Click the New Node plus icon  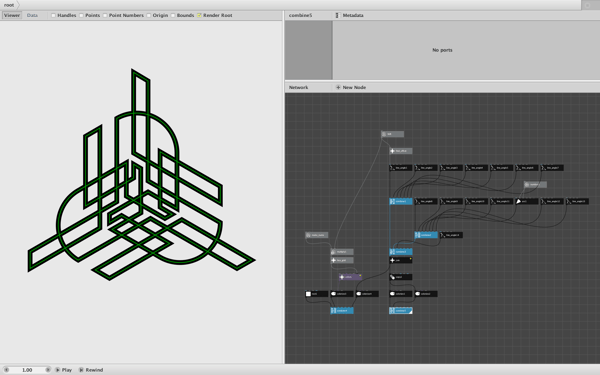click(338, 87)
